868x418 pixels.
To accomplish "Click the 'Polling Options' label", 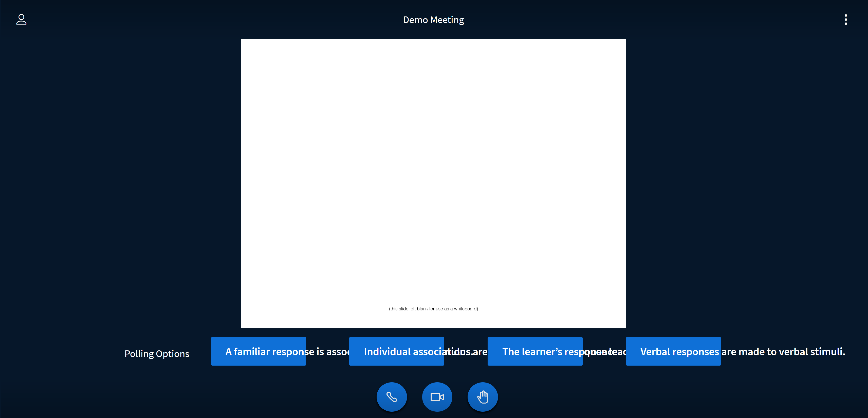I will pyautogui.click(x=157, y=353).
